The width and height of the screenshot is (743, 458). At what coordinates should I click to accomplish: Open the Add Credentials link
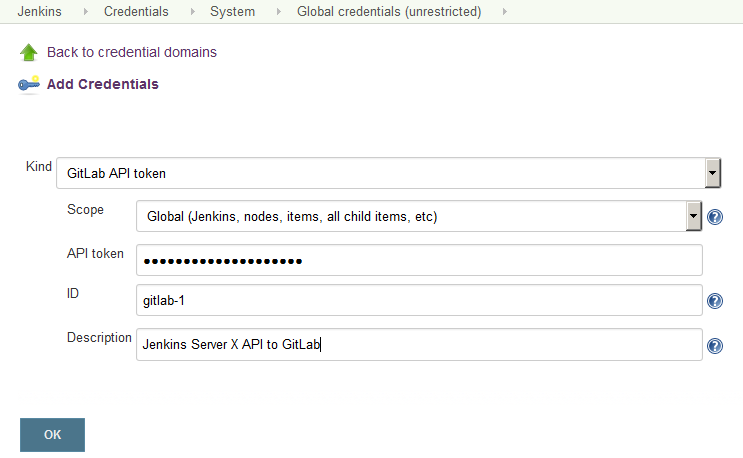coord(102,84)
